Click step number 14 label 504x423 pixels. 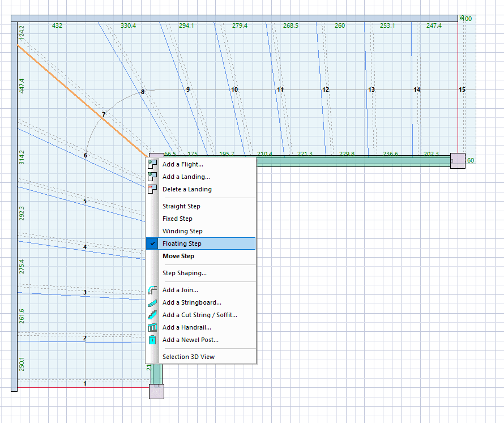[x=417, y=89]
